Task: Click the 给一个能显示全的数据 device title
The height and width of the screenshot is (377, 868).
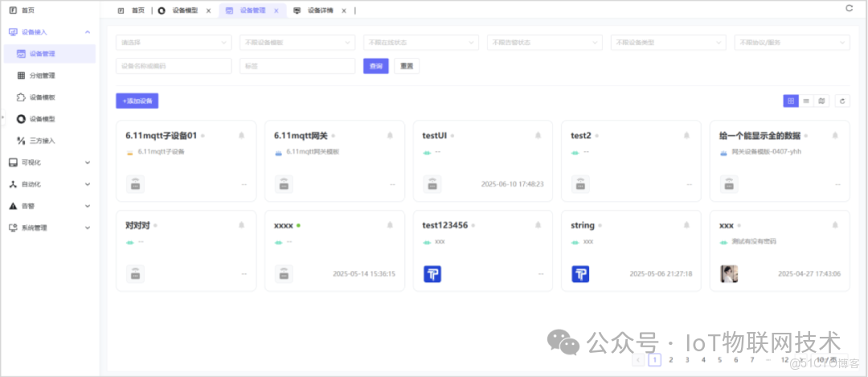Action: tap(759, 136)
